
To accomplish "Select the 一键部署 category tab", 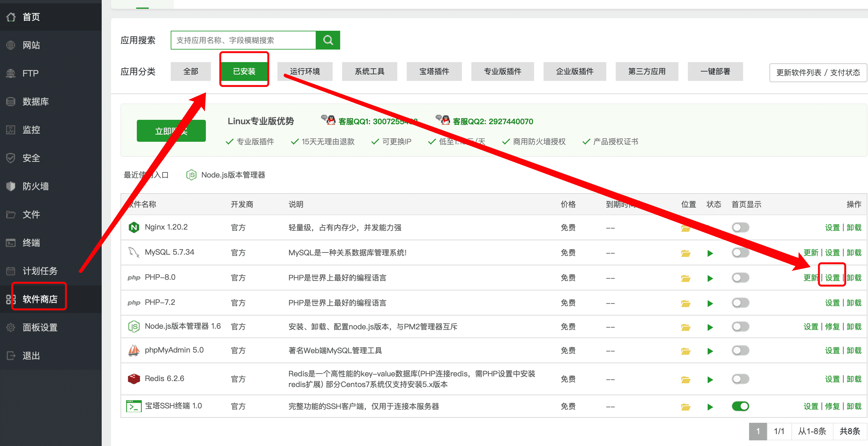I will point(715,72).
